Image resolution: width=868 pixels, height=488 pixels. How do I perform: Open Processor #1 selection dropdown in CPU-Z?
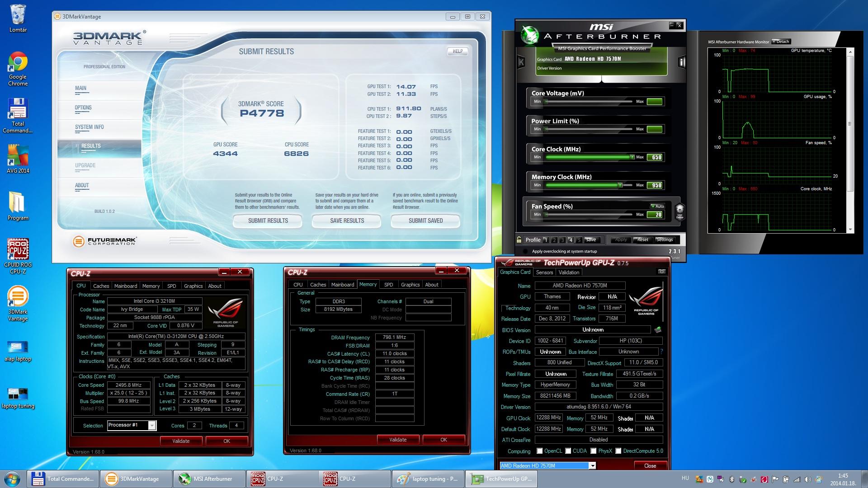[x=152, y=425]
